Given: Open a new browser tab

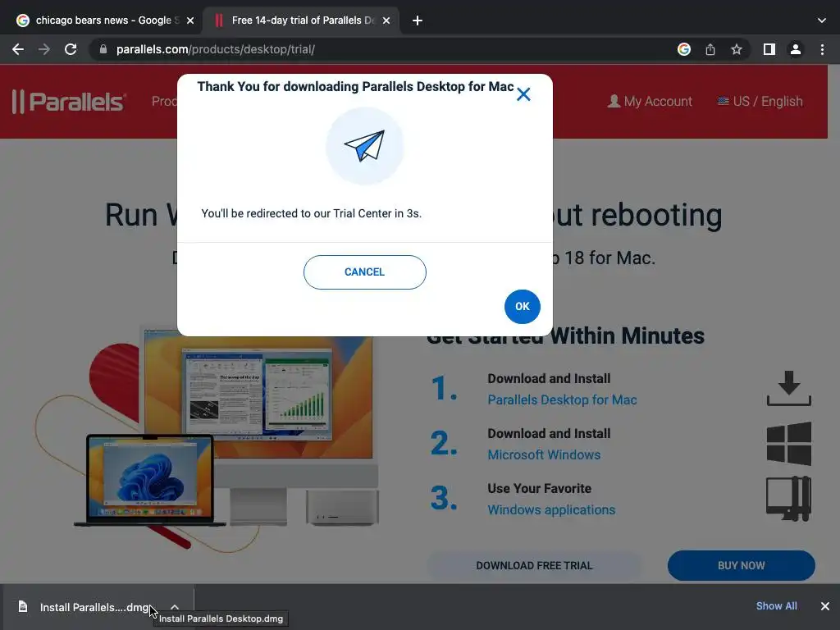Looking at the screenshot, I should (x=418, y=21).
